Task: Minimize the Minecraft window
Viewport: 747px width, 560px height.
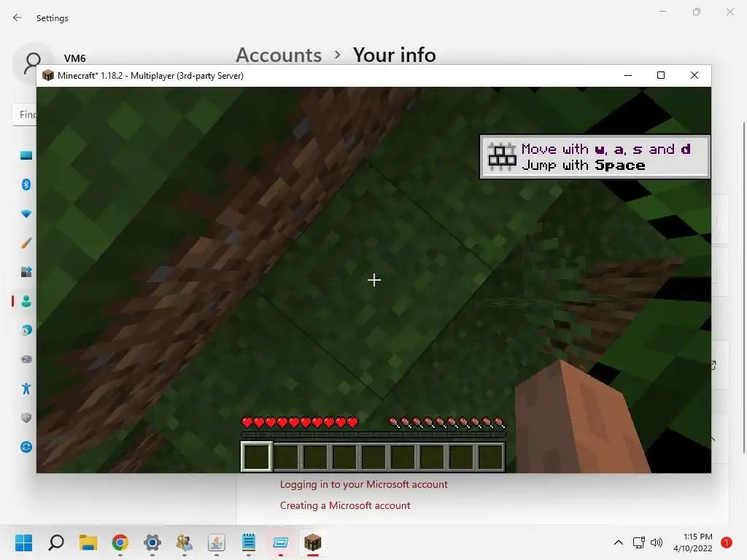Action: (628, 75)
